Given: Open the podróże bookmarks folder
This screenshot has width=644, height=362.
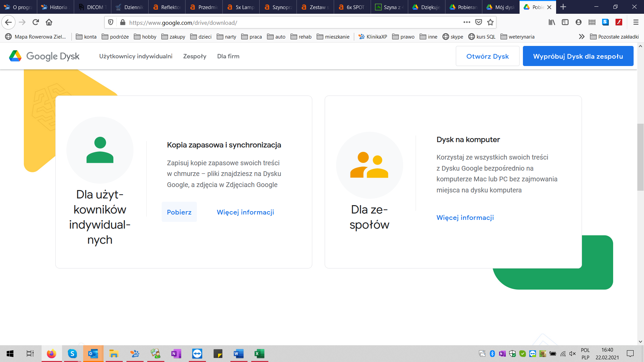Looking at the screenshot, I should [115, 37].
